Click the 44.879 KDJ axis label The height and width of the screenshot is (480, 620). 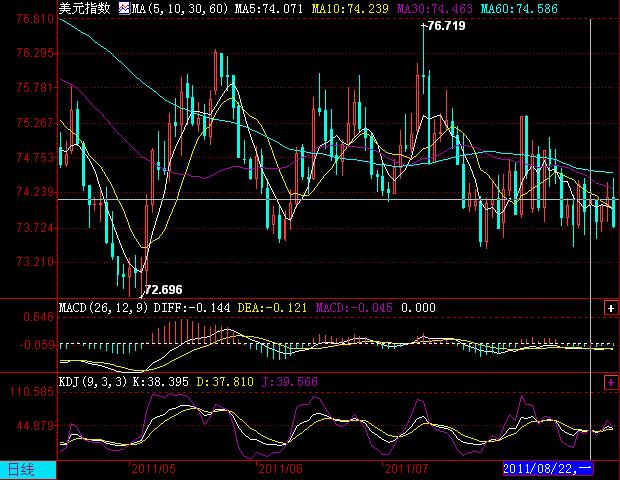click(x=35, y=426)
